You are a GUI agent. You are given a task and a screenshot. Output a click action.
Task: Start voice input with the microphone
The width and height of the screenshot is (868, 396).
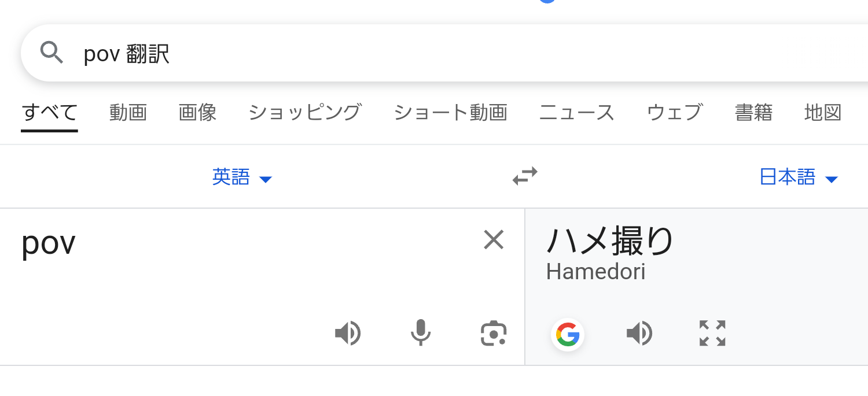(421, 333)
